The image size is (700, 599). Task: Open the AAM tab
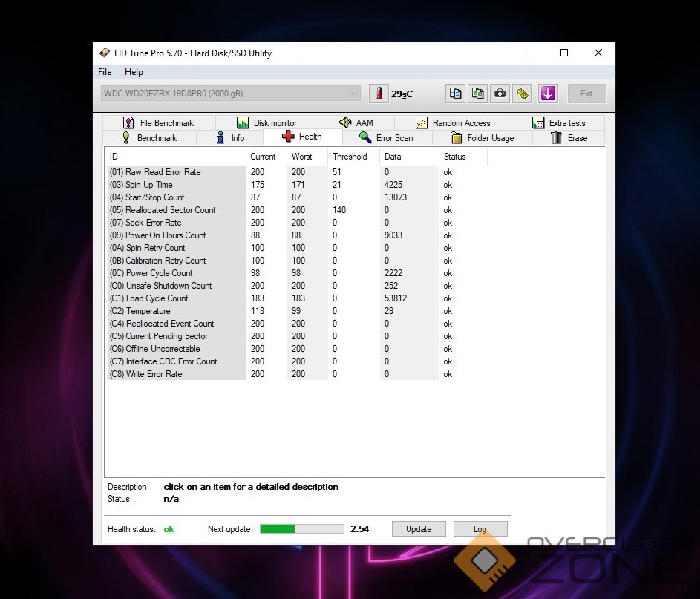point(356,123)
